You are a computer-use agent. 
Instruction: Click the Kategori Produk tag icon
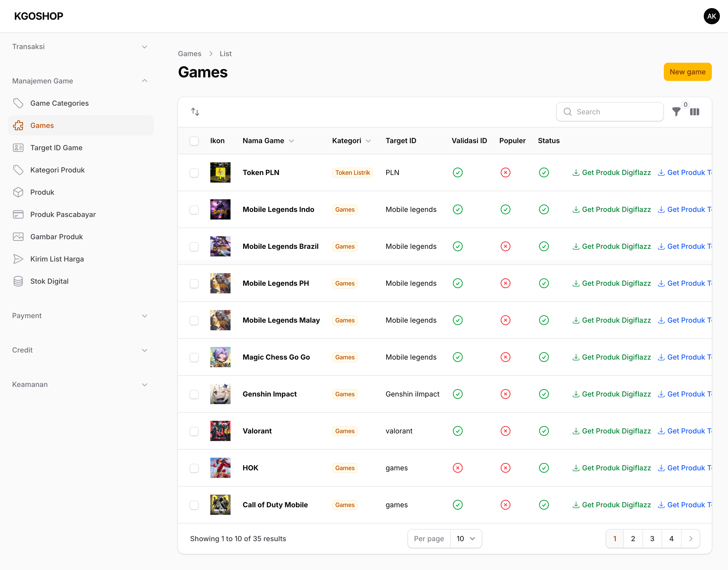pos(18,170)
